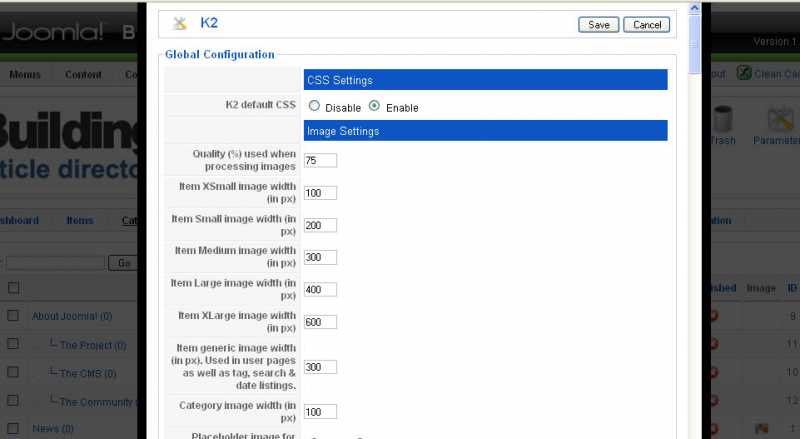Click the Item XLarge image width field
Image resolution: width=800 pixels, height=439 pixels.
coord(320,322)
